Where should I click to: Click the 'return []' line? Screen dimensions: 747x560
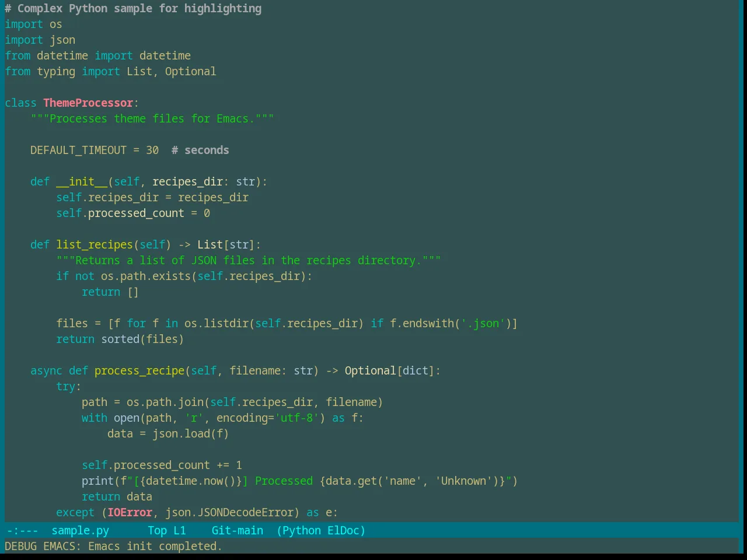[x=110, y=292]
